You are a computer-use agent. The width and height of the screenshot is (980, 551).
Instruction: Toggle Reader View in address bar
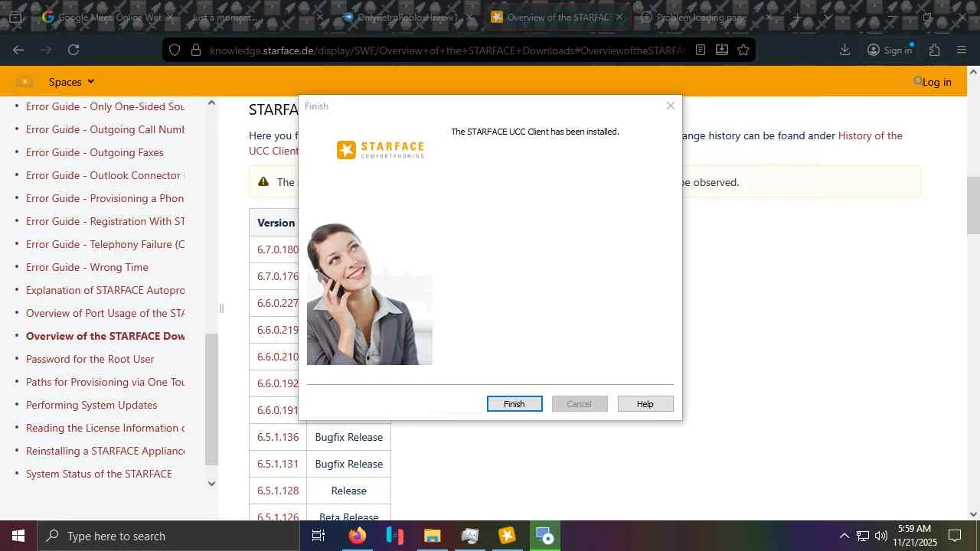pos(701,50)
